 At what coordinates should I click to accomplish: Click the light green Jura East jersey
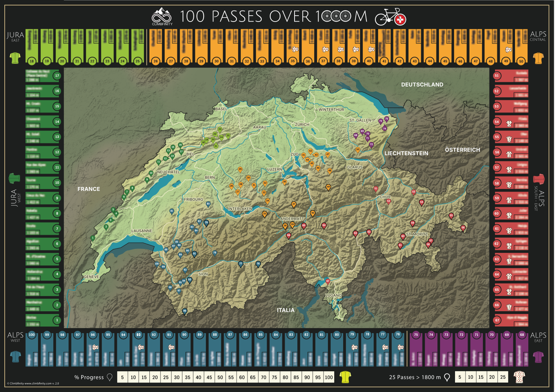click(15, 58)
